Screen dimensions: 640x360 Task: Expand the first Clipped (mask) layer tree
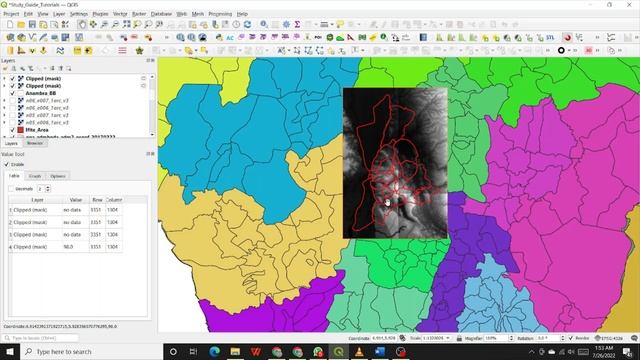tap(4, 78)
